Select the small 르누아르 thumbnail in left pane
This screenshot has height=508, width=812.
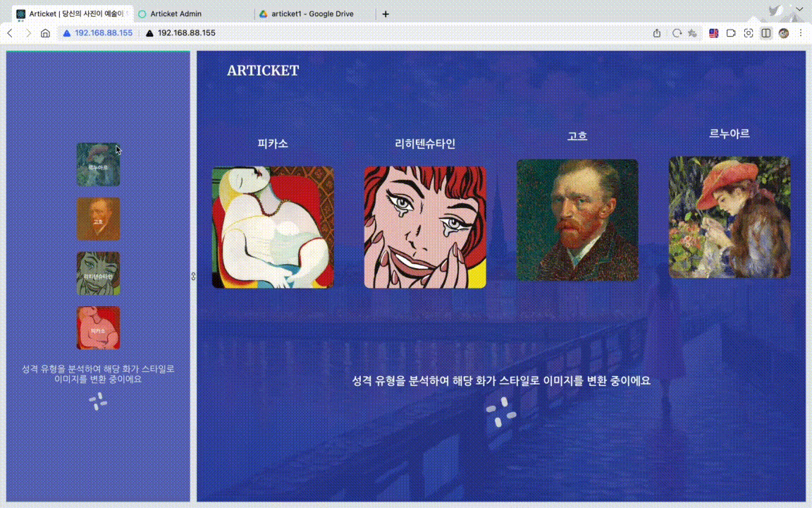pos(99,165)
